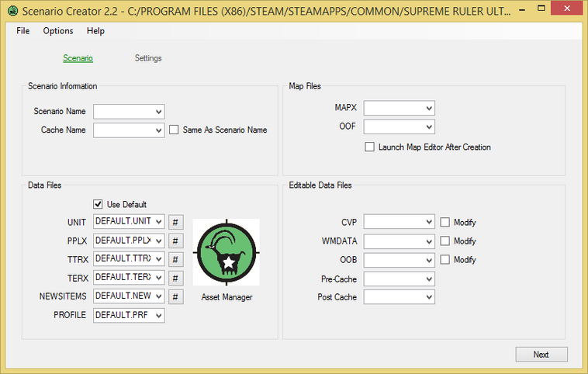This screenshot has height=374, width=588.
Task: Click the Next button
Action: tap(541, 355)
